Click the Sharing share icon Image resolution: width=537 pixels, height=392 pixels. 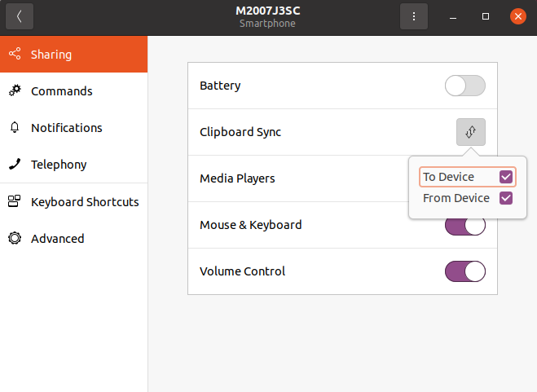[14, 55]
